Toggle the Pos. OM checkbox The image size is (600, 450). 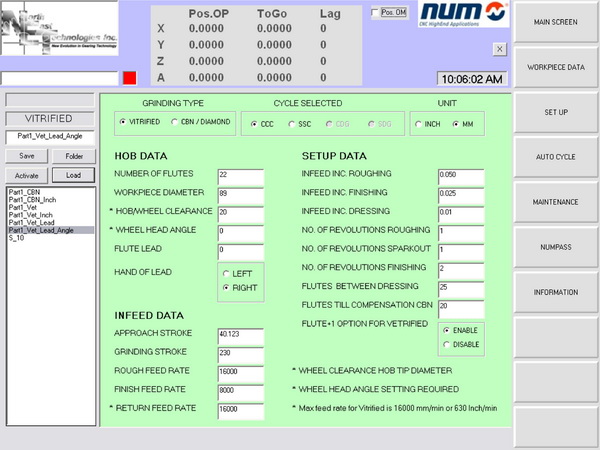coord(375,13)
